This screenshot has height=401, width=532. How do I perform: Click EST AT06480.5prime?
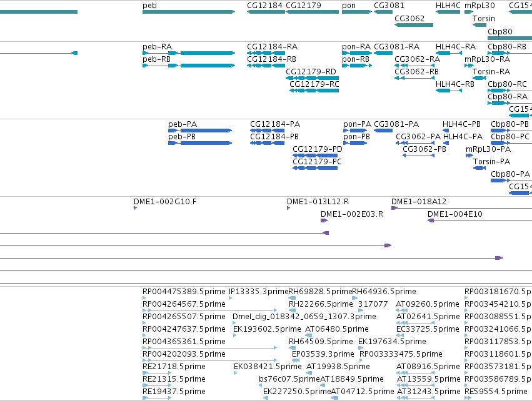[x=308, y=335]
